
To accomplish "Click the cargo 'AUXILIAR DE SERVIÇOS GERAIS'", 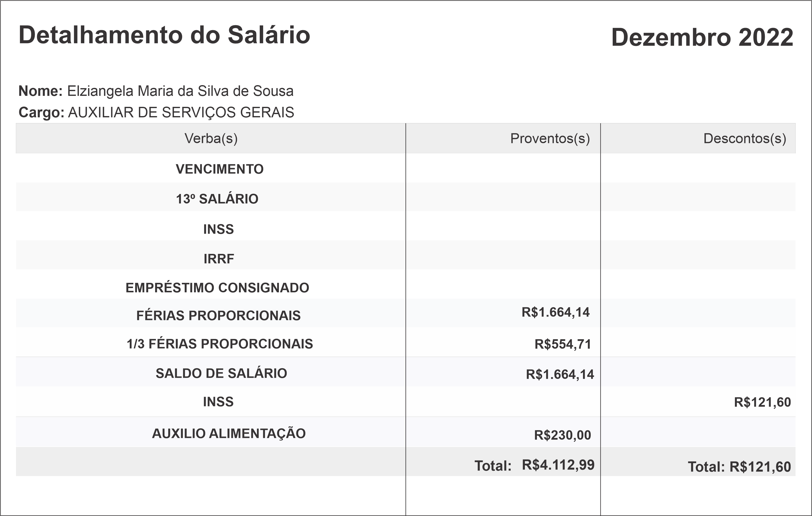I will point(181,112).
